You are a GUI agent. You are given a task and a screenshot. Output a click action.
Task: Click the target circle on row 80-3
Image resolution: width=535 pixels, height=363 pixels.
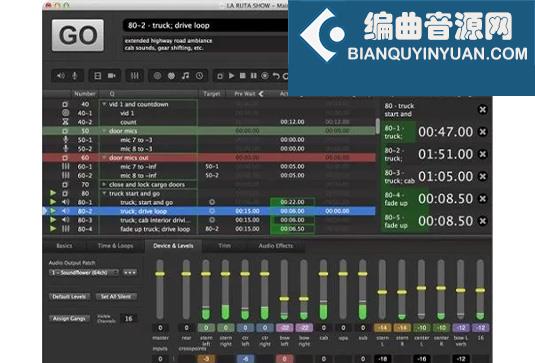(212, 220)
